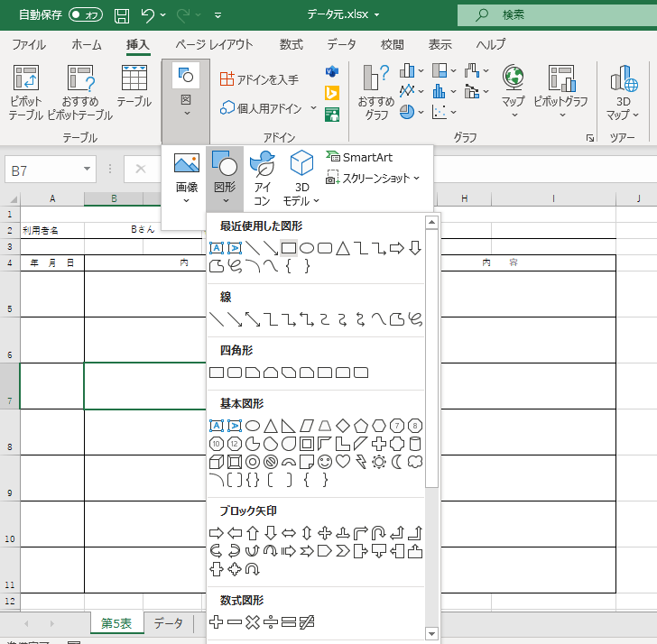Open the Undo history dropdown arrow

point(163,15)
